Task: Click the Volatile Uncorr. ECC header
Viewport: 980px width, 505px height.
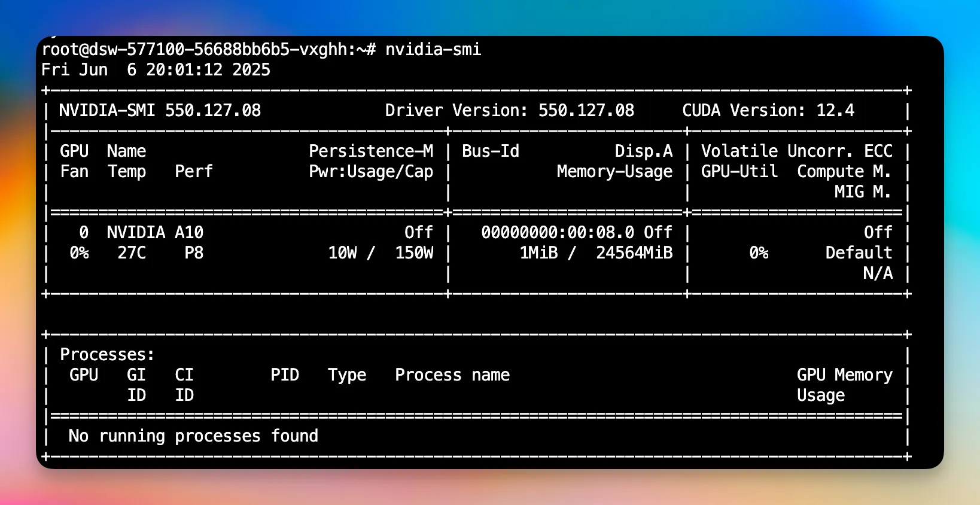Action: [796, 151]
